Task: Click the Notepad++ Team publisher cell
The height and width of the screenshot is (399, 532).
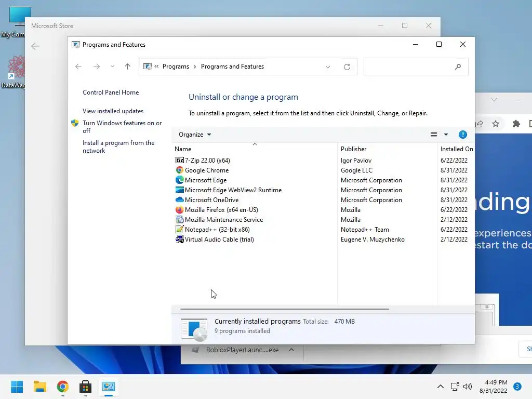Action: (365, 229)
